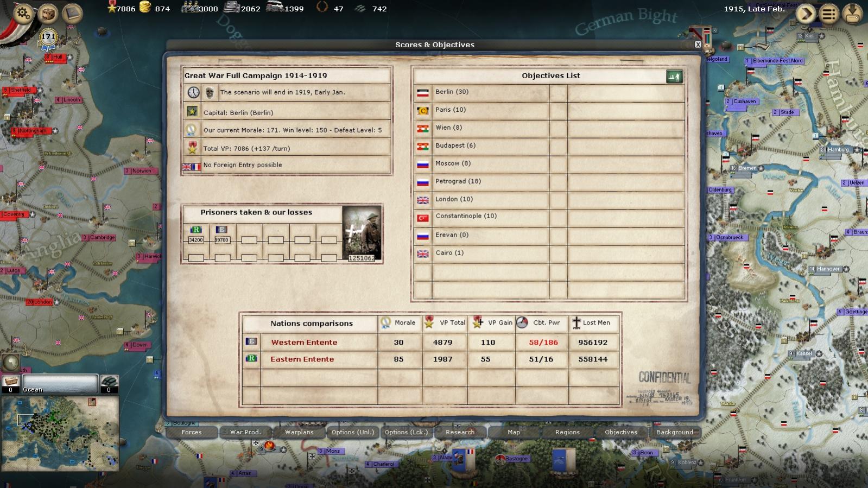Viewport: 868px width, 488px height.
Task: Click the soldier grave losses thumbnail
Action: (362, 233)
